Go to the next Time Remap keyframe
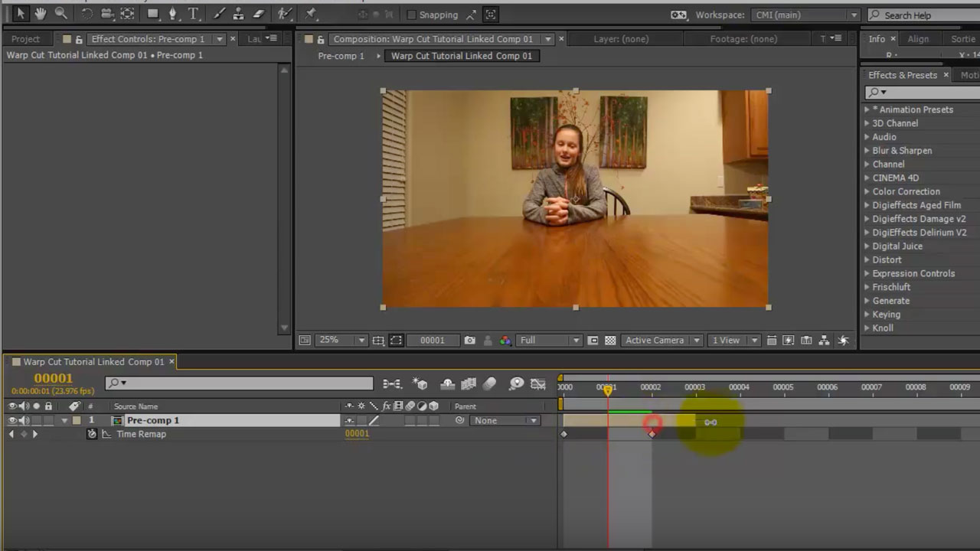 34,434
